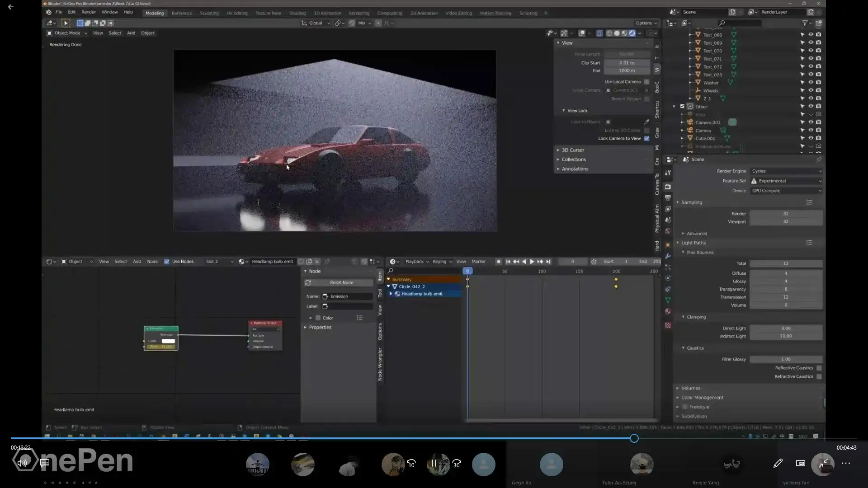Rewind the video 10 seconds
Viewport: 868px width, 488px height.
pos(411,464)
